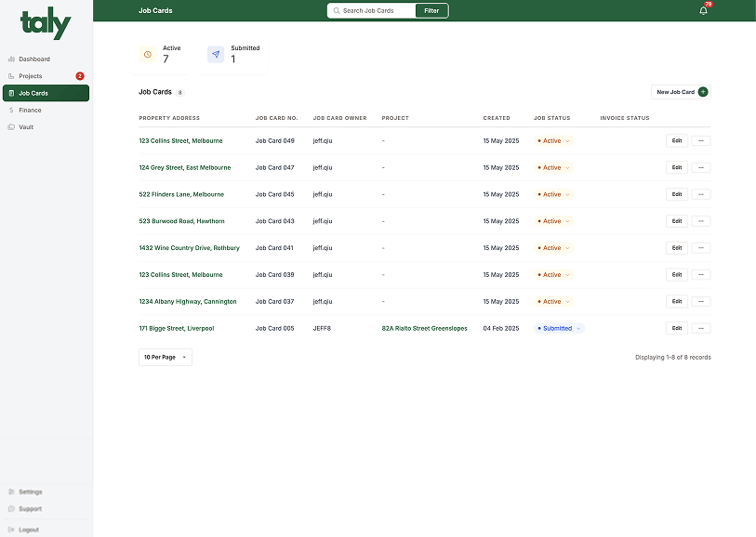Edit Job Card 005
The height and width of the screenshot is (537, 756).
coord(676,328)
